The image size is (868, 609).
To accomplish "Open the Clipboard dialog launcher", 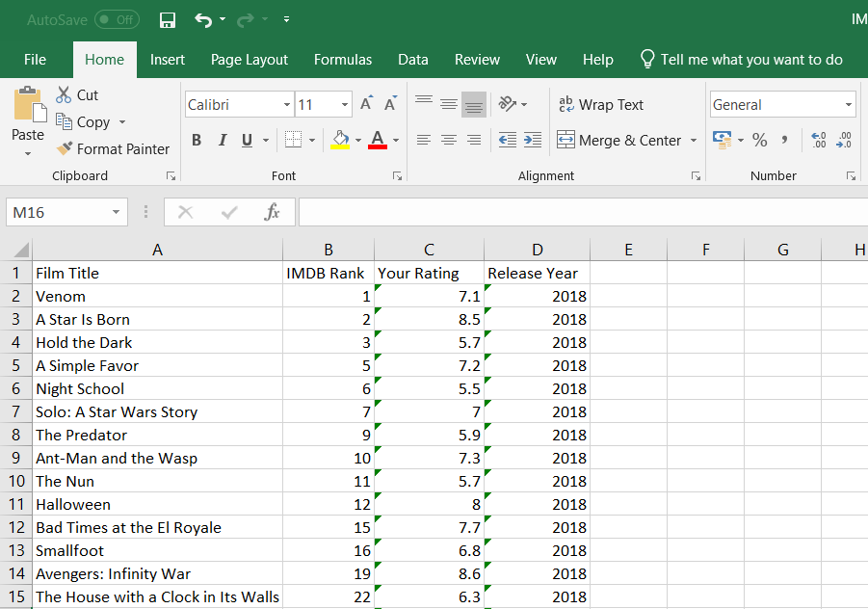I will (171, 176).
